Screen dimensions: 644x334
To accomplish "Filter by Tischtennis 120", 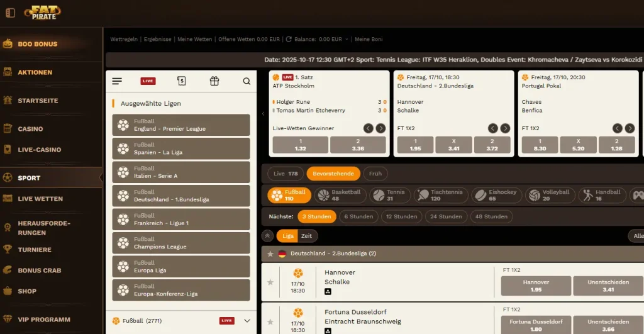I will (441, 195).
